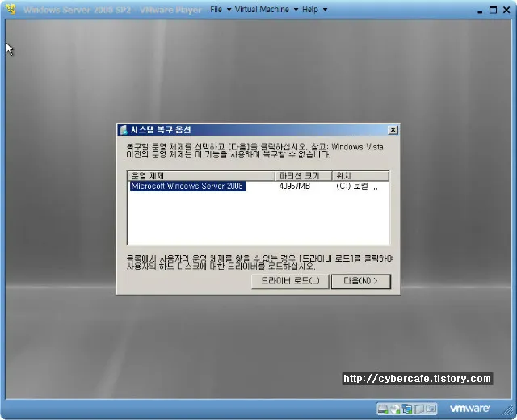Open the Virtual Machine menu

coord(262,9)
